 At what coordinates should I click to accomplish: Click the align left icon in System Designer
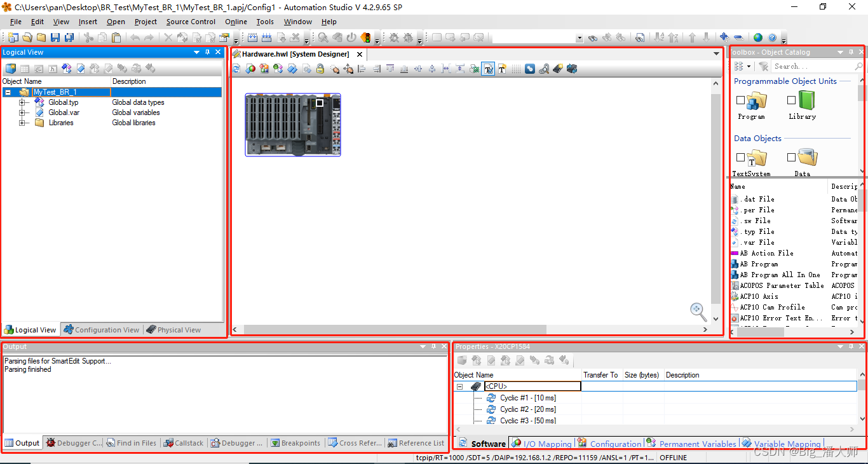tap(362, 69)
